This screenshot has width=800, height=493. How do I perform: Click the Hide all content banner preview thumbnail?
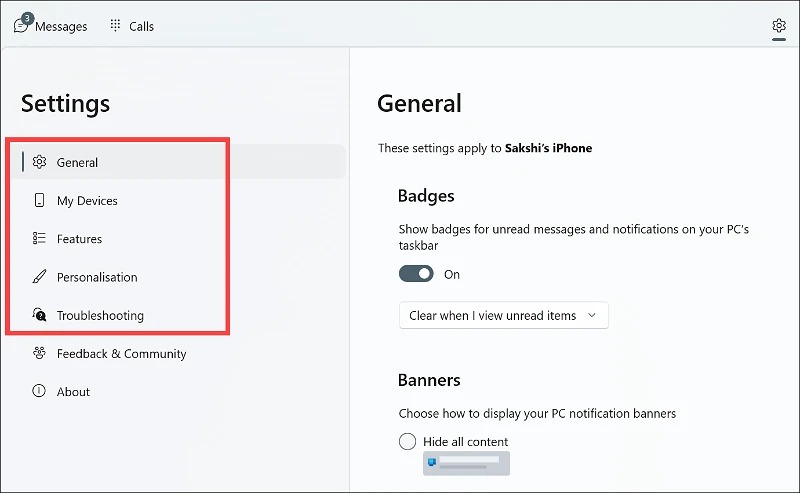click(466, 463)
